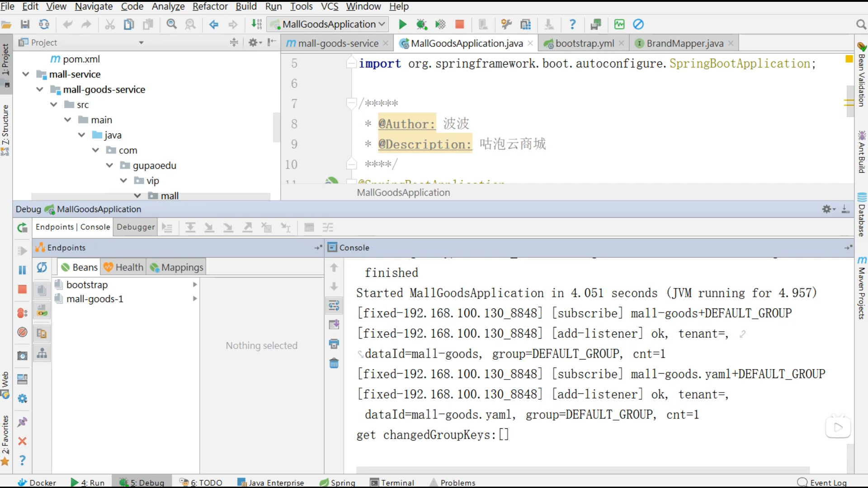Fold the import block at line 5
The height and width of the screenshot is (488, 868).
(x=352, y=63)
